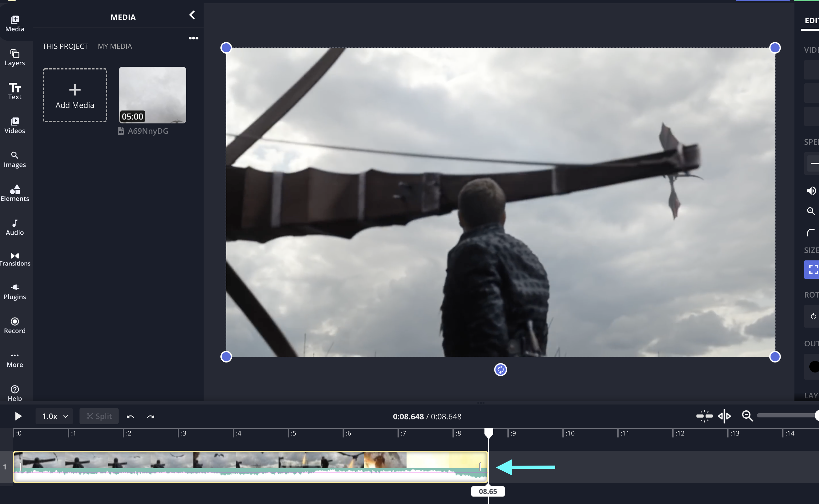Screen dimensions: 819x504
Task: Click the Split button above the timeline
Action: tap(99, 416)
